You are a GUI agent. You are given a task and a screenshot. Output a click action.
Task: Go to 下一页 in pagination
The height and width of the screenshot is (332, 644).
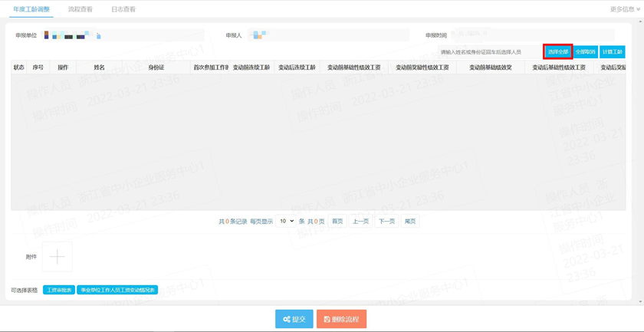pyautogui.click(x=386, y=221)
